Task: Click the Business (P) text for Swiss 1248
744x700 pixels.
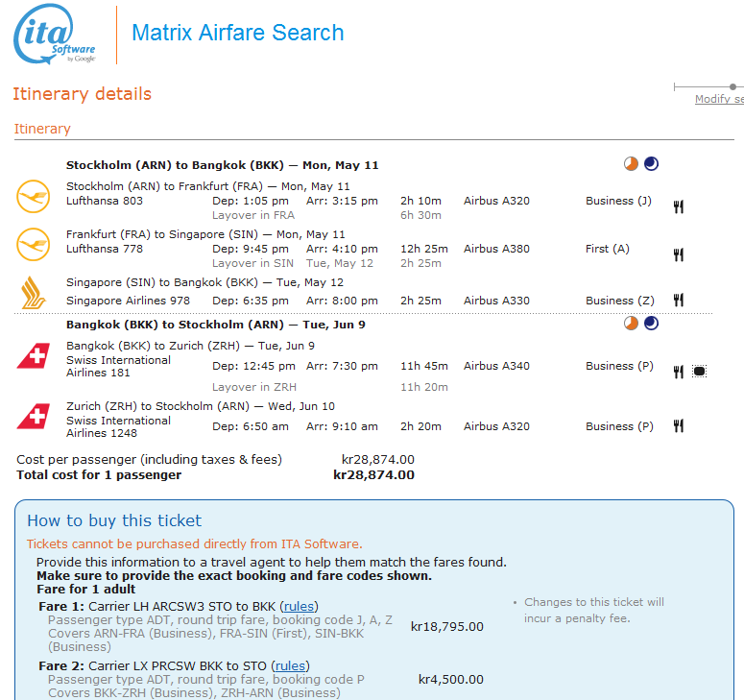Action: coord(619,426)
